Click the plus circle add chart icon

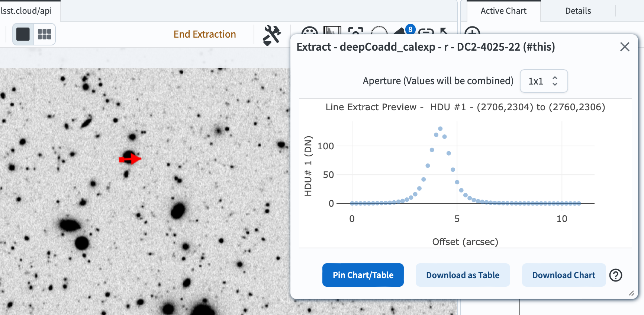(x=472, y=32)
